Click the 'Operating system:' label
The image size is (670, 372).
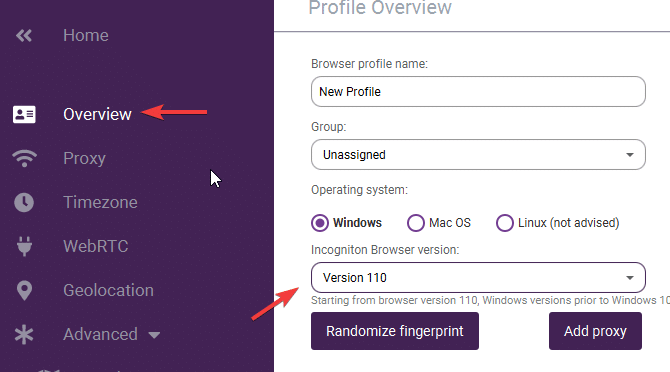(x=359, y=190)
